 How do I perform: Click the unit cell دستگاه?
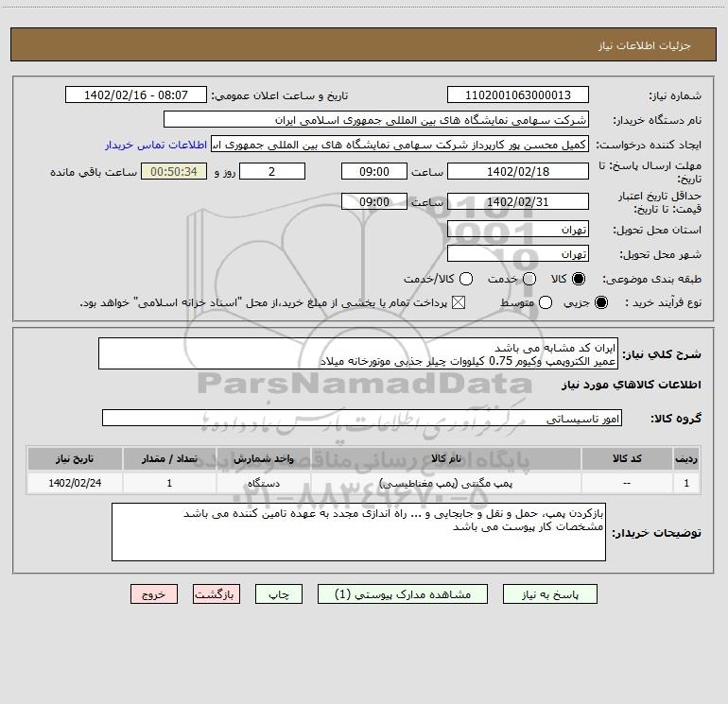(x=263, y=484)
